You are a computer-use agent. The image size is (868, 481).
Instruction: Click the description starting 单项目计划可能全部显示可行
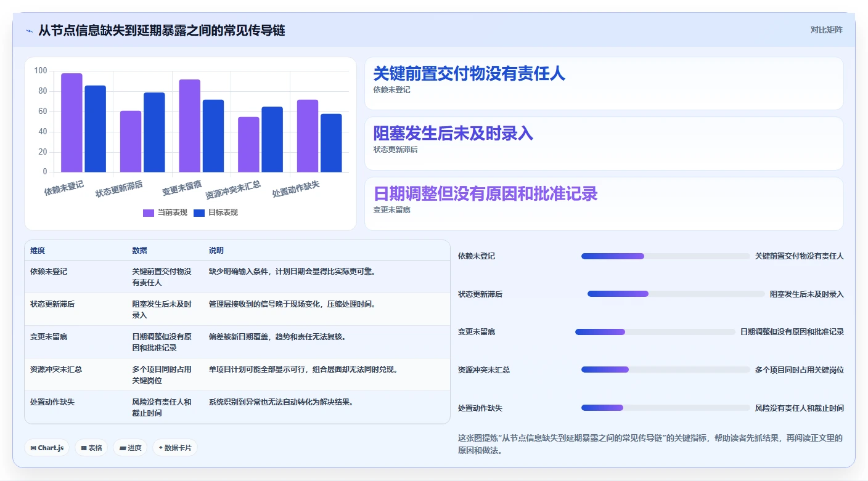pos(303,370)
